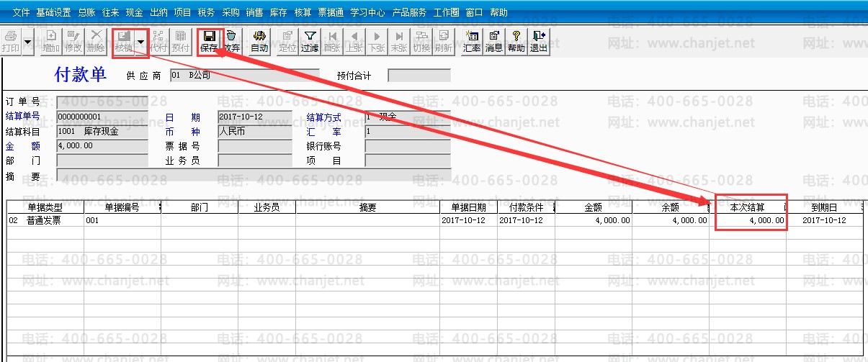Open the 核销 dropdown arrow
868x362 pixels.
click(x=141, y=41)
